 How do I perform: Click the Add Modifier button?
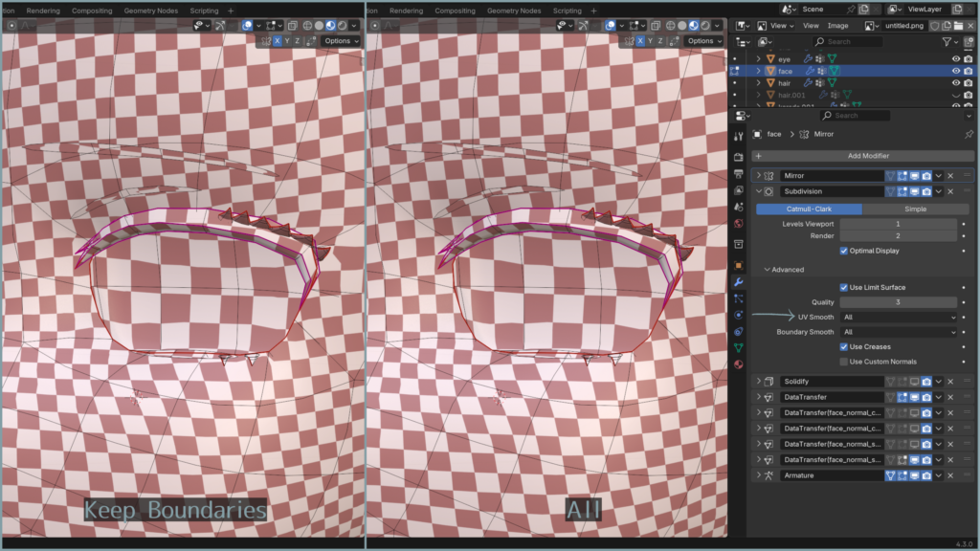[x=868, y=156]
